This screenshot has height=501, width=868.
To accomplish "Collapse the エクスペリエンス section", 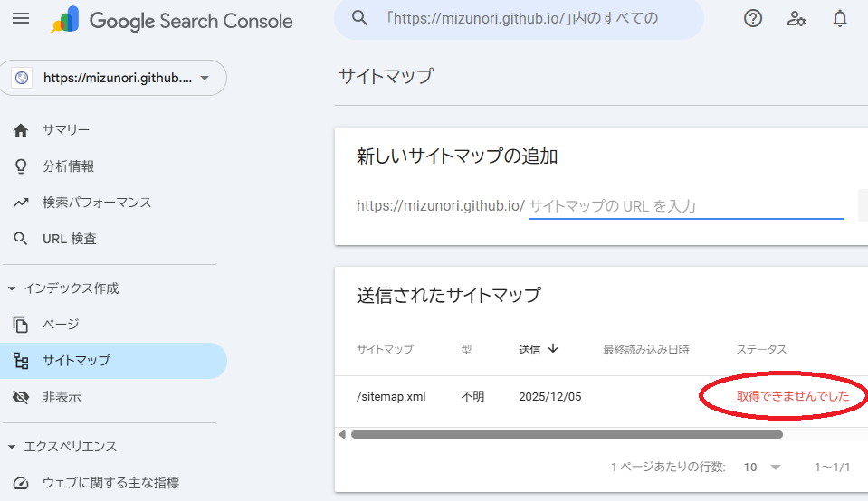I will pos(12,447).
